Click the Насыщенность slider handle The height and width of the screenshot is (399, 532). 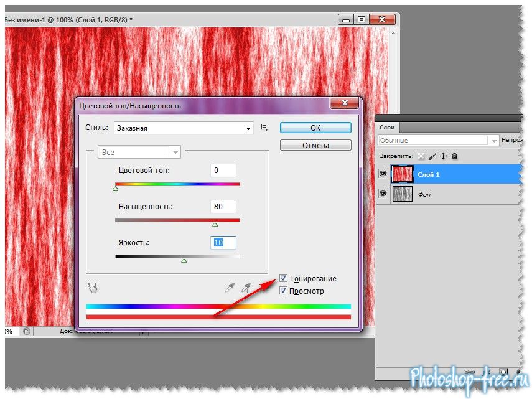click(215, 225)
